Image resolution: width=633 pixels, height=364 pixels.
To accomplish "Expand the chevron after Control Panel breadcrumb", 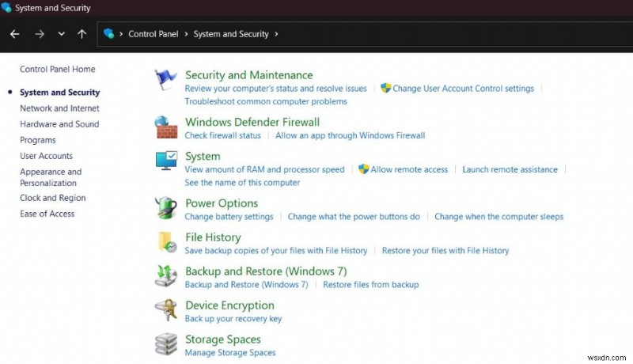I will 186,34.
